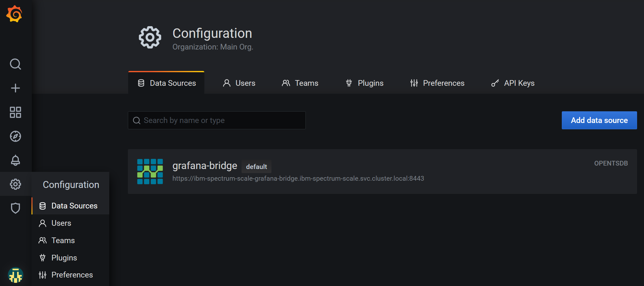644x286 pixels.
Task: Open the Server Admin shield icon
Action: pos(15,208)
